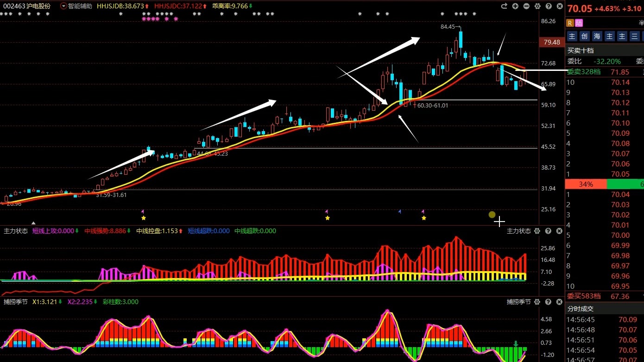This screenshot has width=644, height=362.
Task: Click the pink 陆 tag badge
Action: [x=579, y=23]
